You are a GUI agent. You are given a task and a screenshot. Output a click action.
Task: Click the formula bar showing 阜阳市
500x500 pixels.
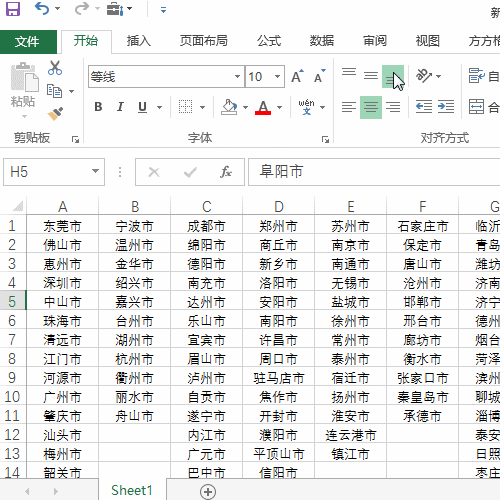point(374,172)
